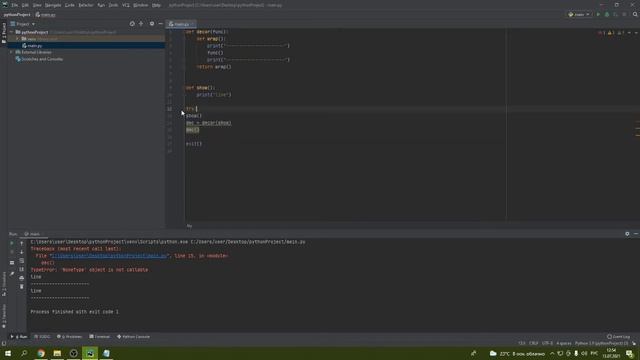Toggle Scroll to End in Run console

tap(22, 269)
